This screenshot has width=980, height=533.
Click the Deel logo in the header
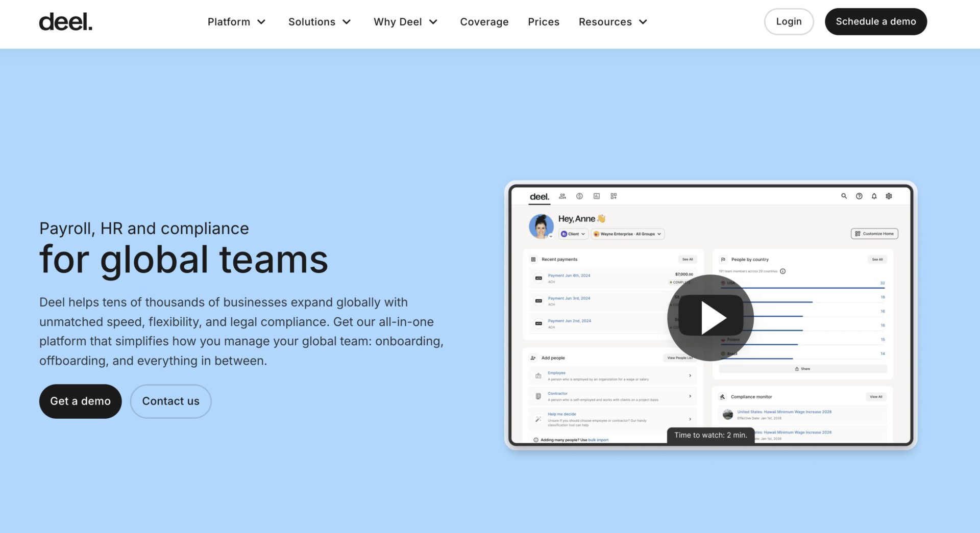pos(65,22)
